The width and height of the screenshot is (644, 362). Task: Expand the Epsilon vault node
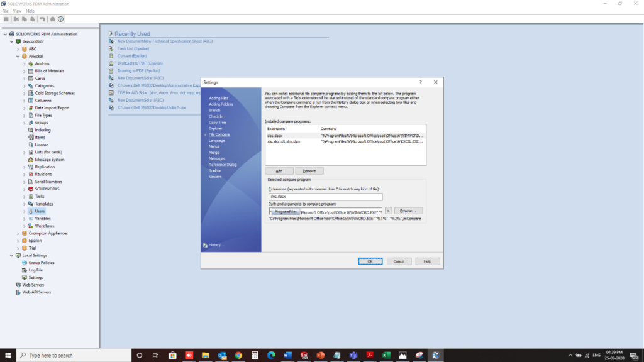pos(18,241)
